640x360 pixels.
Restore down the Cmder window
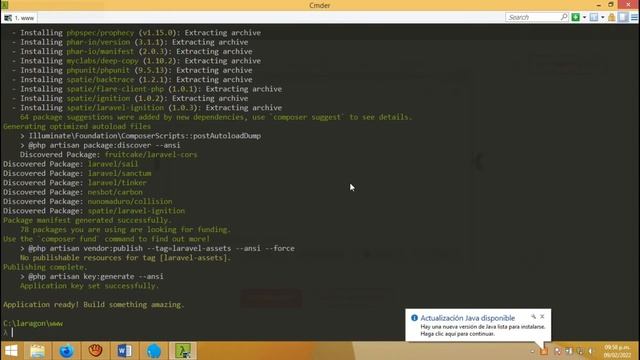(x=611, y=5)
